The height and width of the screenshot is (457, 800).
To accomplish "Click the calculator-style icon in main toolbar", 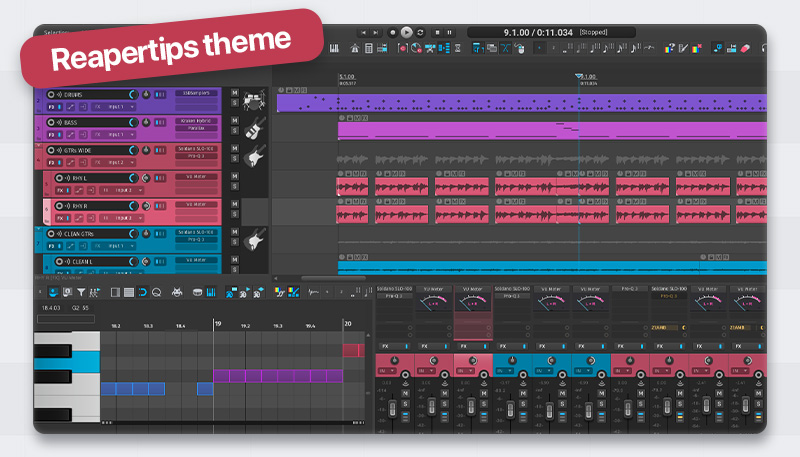I will [368, 48].
